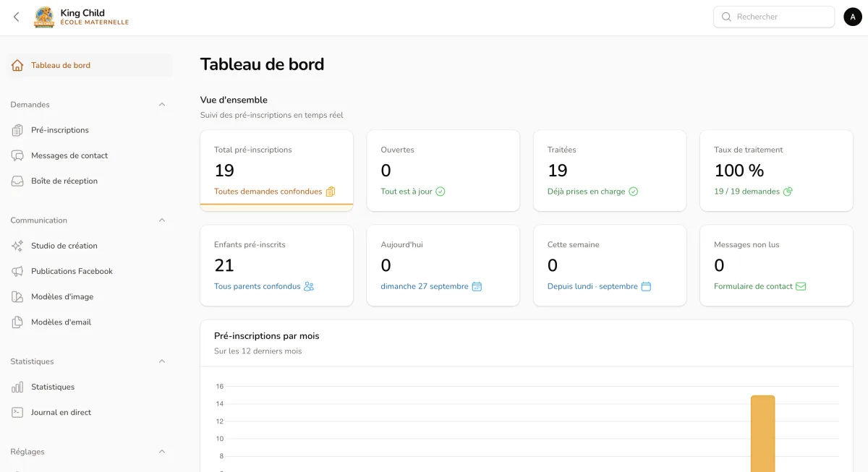Screen dimensions: 868x472
Task: Open Publications Facebook page
Action: coord(89,271)
